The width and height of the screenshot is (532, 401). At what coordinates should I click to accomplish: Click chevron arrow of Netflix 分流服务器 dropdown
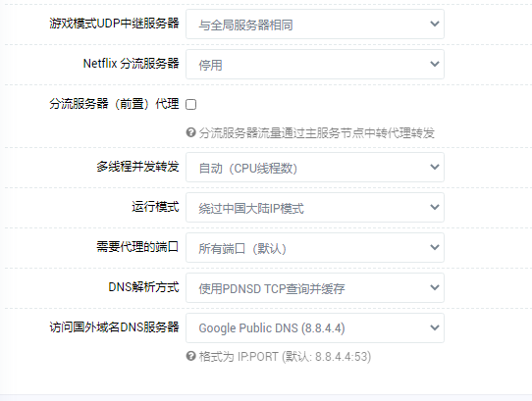[x=435, y=64]
